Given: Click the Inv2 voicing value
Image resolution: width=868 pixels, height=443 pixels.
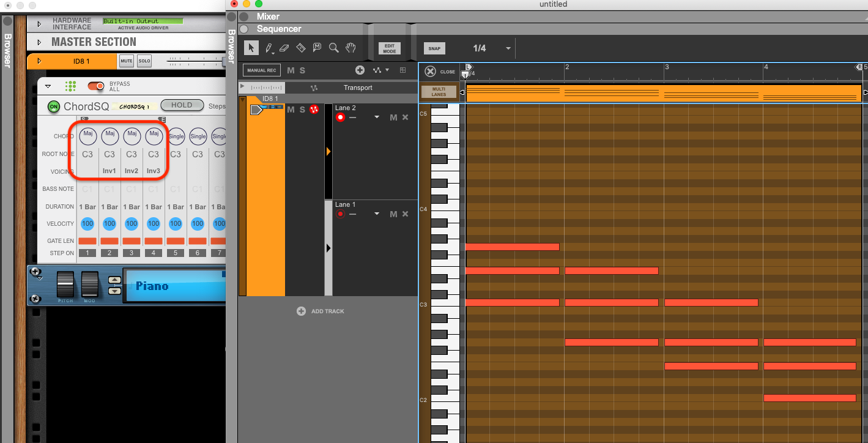Looking at the screenshot, I should [x=132, y=171].
